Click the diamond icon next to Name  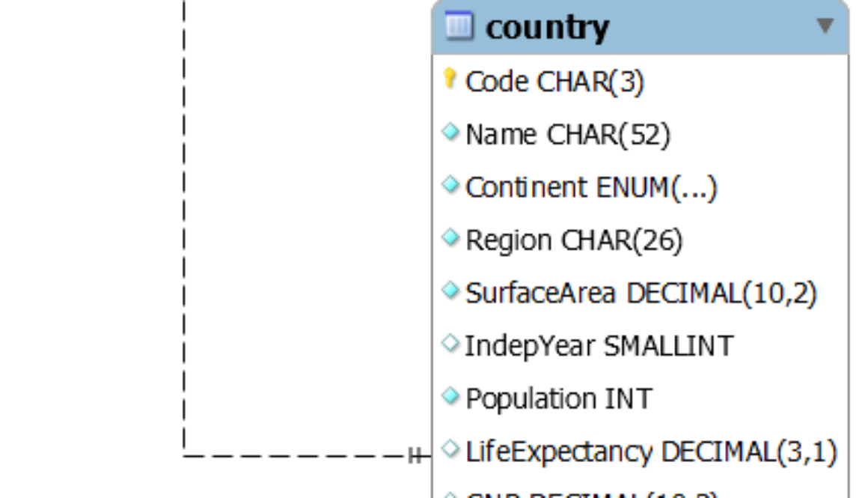point(450,133)
